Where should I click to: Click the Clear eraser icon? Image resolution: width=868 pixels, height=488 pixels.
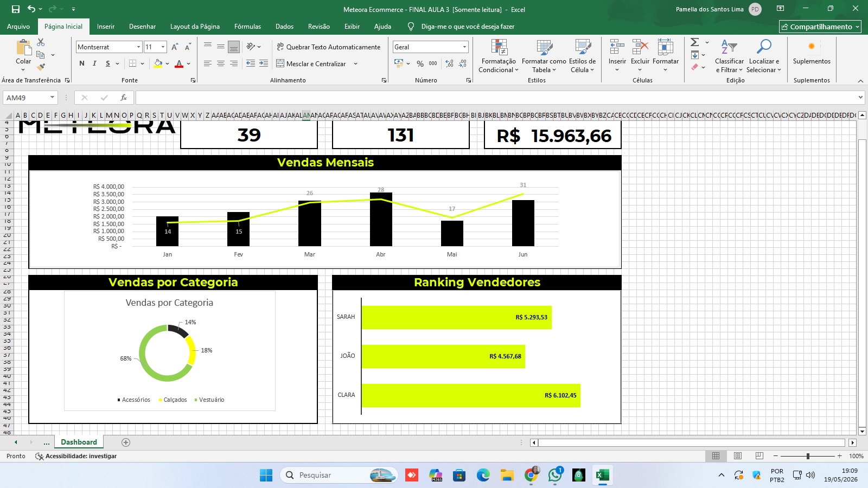point(695,67)
